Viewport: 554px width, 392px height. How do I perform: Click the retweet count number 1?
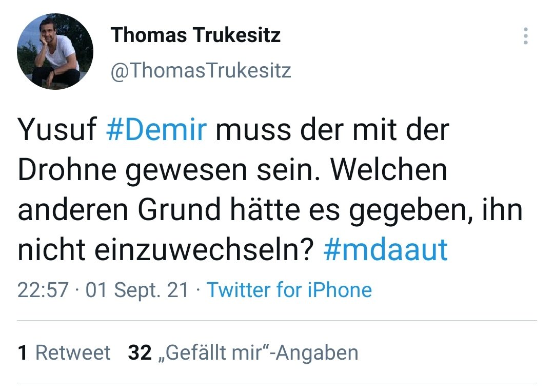pos(22,353)
